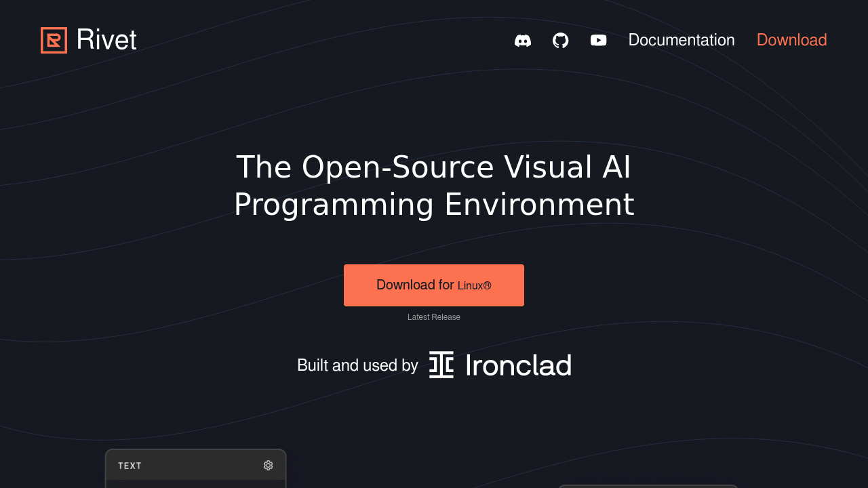Click the Rivet wordmark text
868x488 pixels.
(106, 40)
